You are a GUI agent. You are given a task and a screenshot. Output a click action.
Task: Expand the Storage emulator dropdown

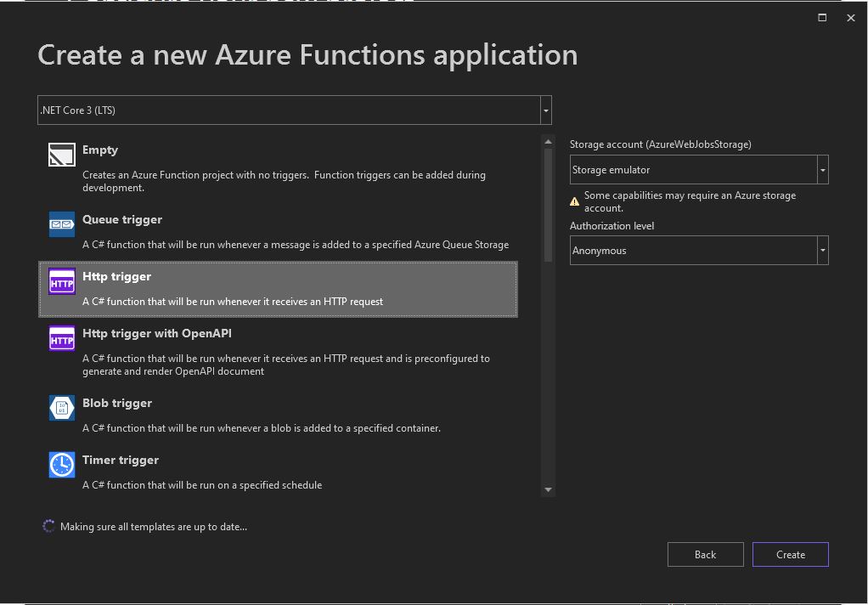(822, 170)
